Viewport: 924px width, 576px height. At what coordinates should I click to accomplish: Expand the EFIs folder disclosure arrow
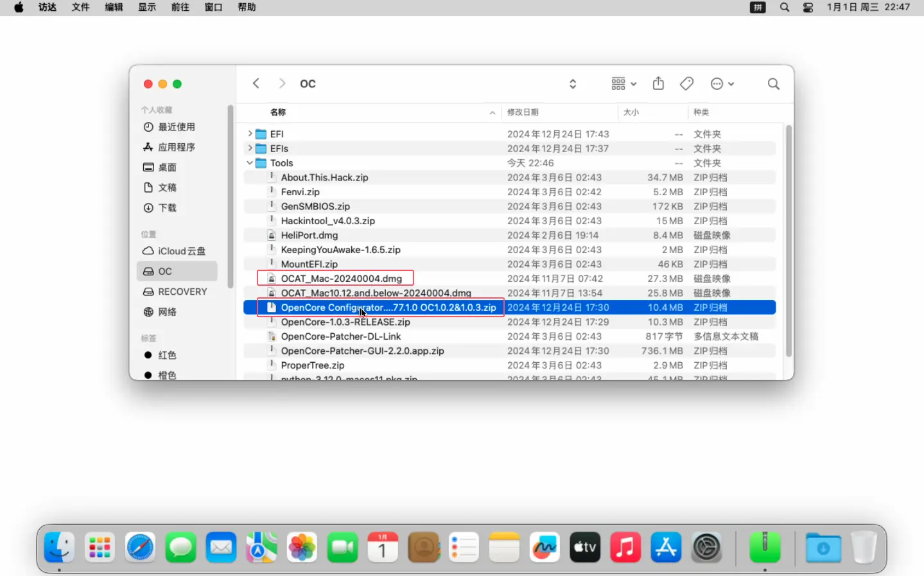(x=250, y=148)
